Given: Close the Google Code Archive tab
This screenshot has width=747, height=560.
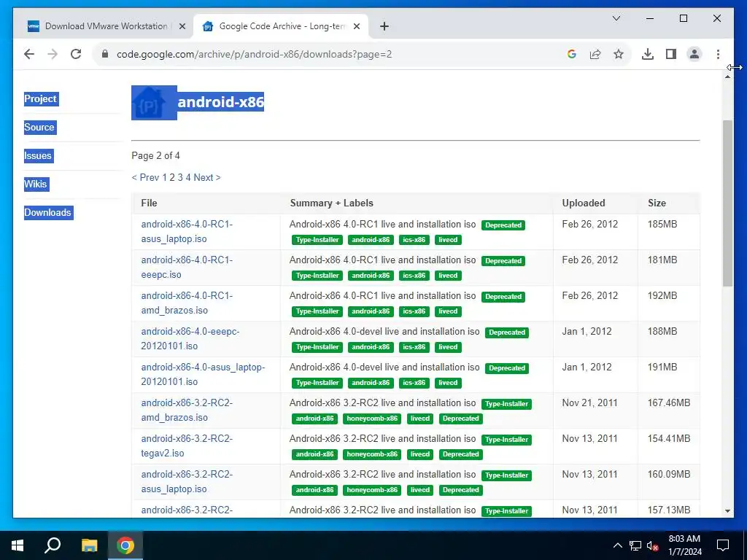Looking at the screenshot, I should pos(356,26).
